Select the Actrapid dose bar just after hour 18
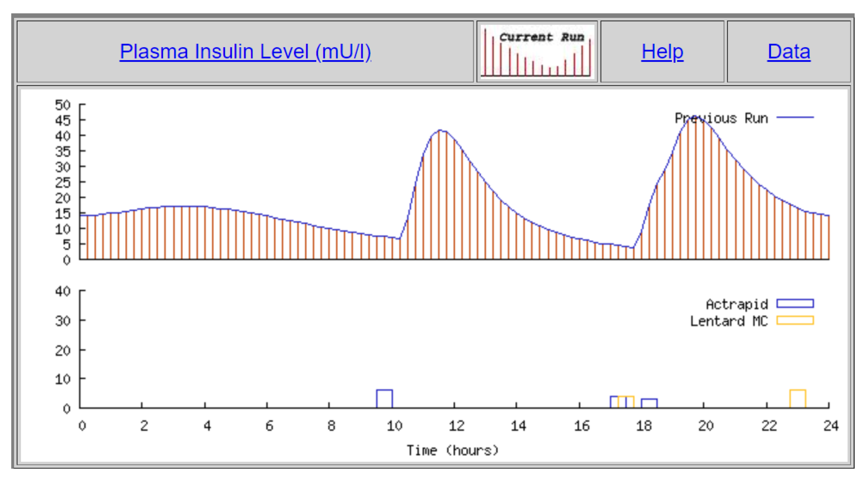 (x=649, y=403)
